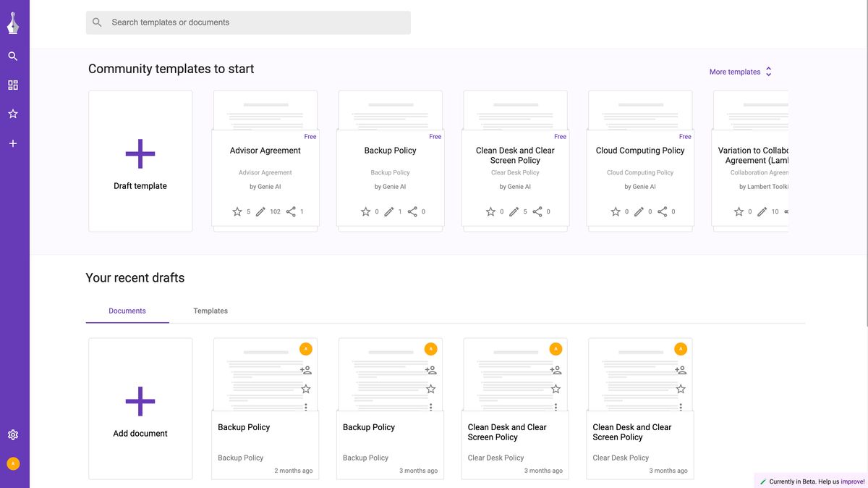The image size is (868, 488).
Task: Open the three-dot menu on a Backup Policy draft
Action: [x=306, y=405]
